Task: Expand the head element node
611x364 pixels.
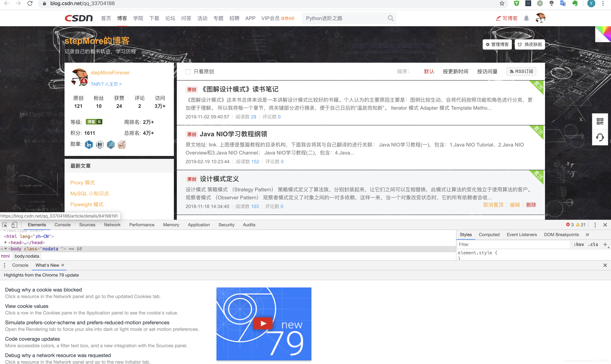Action: coord(5,242)
